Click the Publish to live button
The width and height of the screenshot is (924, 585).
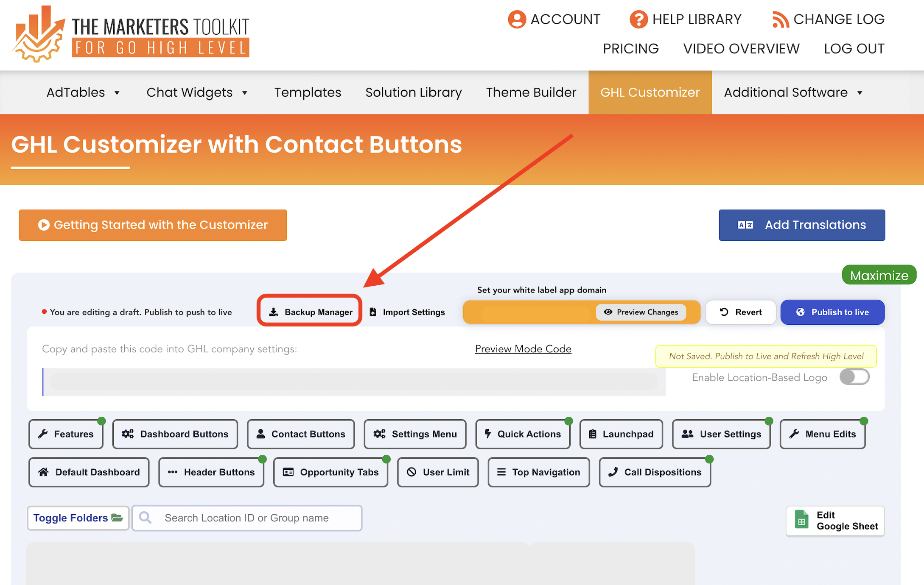coord(832,312)
